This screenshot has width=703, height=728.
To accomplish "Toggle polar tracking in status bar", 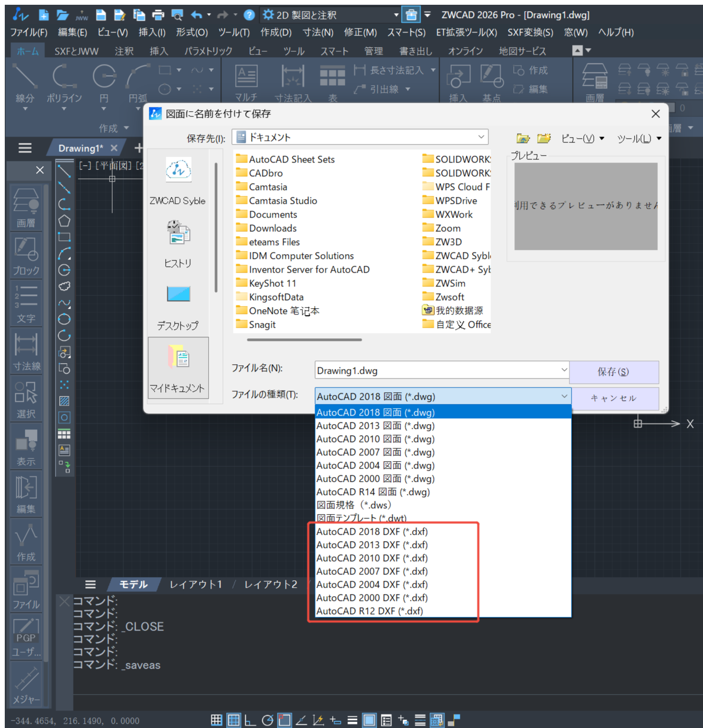I will (268, 720).
